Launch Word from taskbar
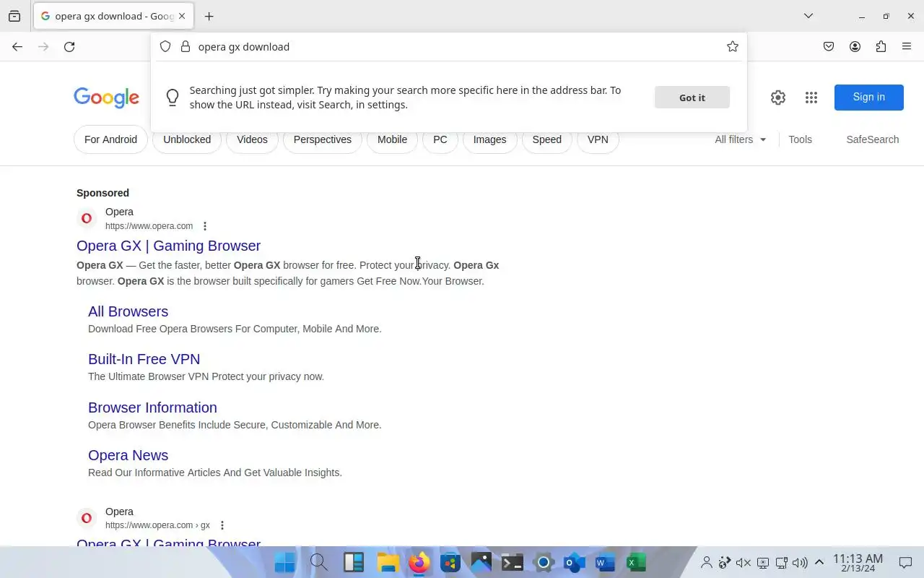 [605, 562]
